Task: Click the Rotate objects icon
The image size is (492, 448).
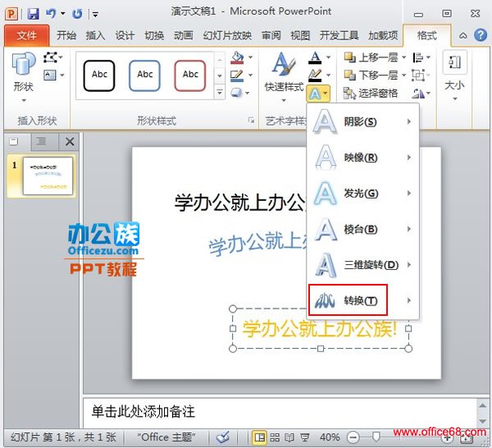Action: coord(418,93)
